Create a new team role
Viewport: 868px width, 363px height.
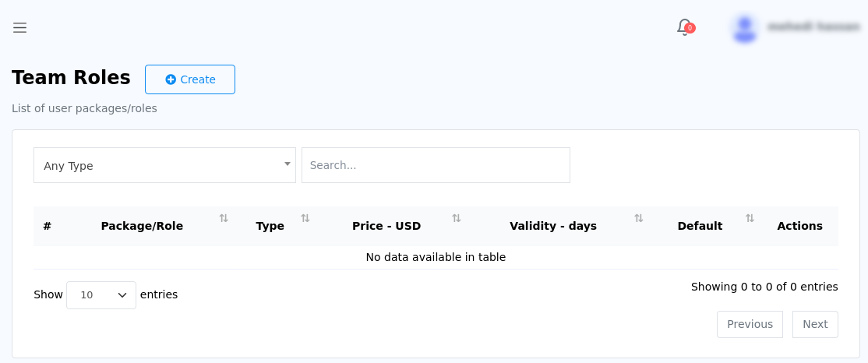[x=190, y=79]
